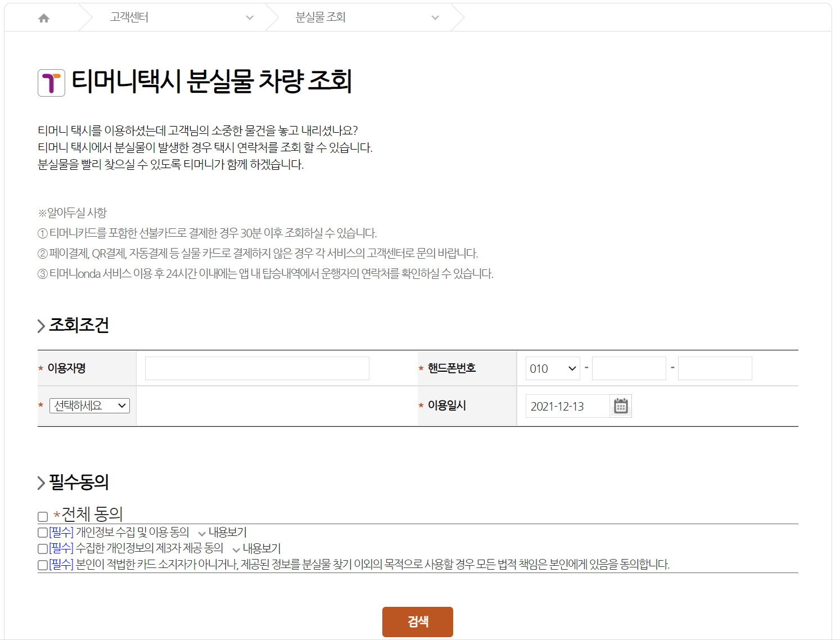Open the 010 phone prefix dropdown
The image size is (840, 640).
tap(553, 368)
